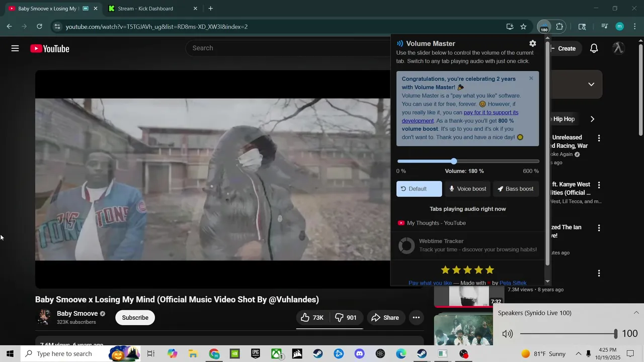Open Chrome media controls music icon

pyautogui.click(x=604, y=27)
